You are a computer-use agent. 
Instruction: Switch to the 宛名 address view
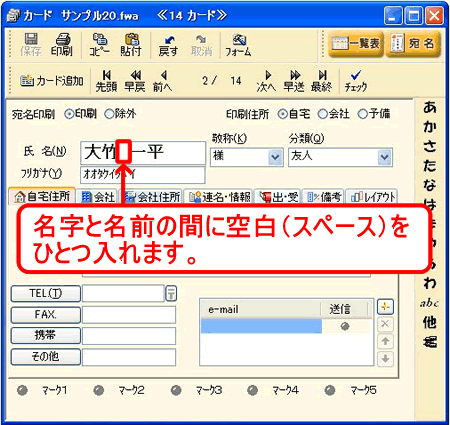[x=413, y=44]
